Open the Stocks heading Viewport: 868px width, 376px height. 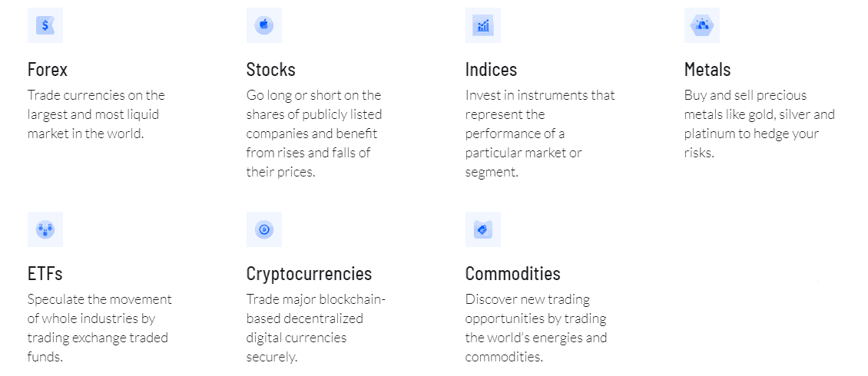270,70
